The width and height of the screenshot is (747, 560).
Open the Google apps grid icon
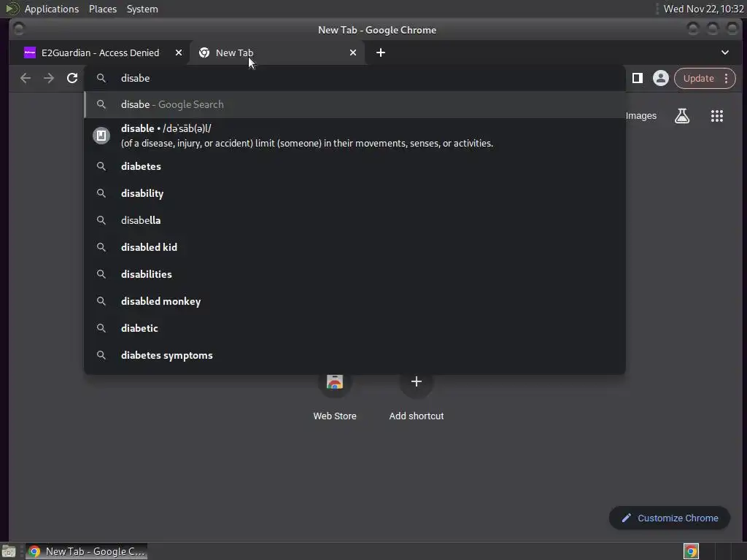716,116
